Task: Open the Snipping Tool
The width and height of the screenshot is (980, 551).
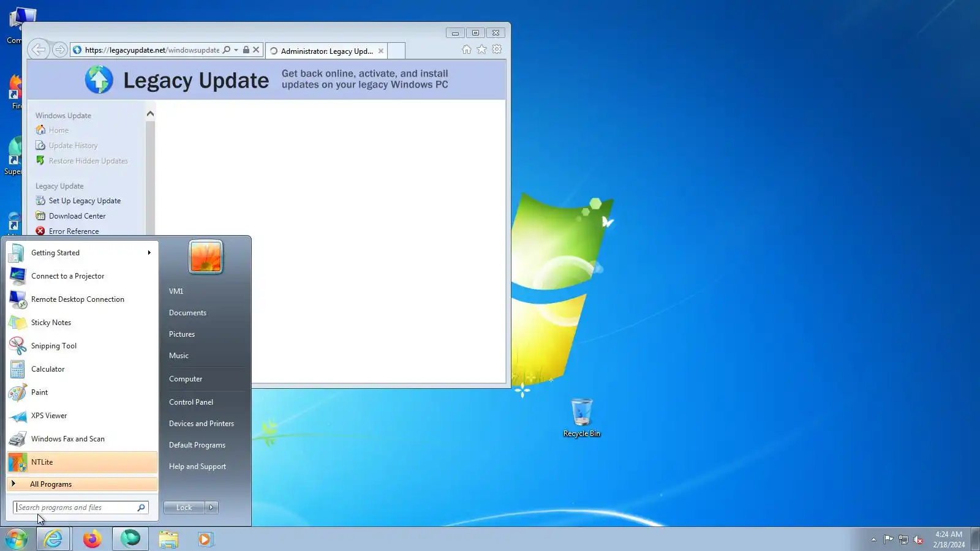Action: pyautogui.click(x=83, y=346)
